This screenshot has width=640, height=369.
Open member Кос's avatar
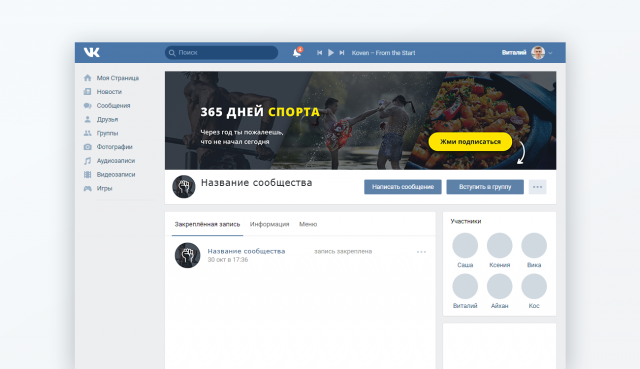click(534, 286)
